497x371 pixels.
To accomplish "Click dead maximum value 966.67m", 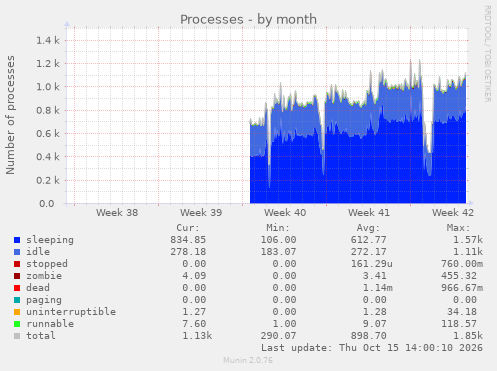I will (462, 288).
